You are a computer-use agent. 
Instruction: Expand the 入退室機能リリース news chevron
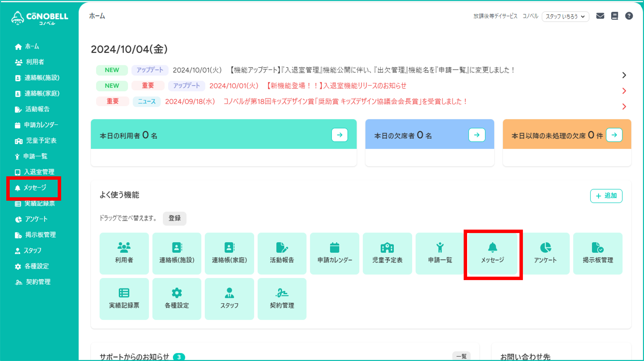pyautogui.click(x=624, y=91)
